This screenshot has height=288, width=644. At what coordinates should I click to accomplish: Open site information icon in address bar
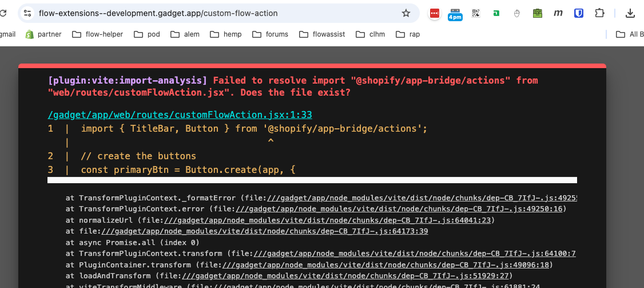27,13
